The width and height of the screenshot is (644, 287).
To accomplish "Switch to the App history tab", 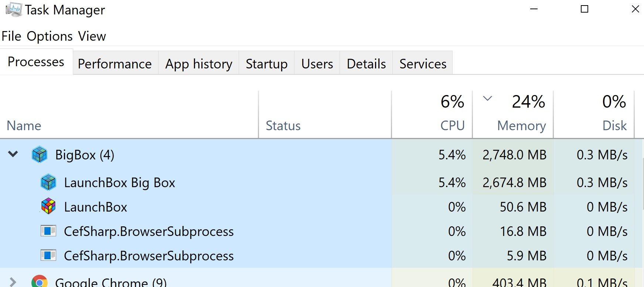I will (x=199, y=64).
